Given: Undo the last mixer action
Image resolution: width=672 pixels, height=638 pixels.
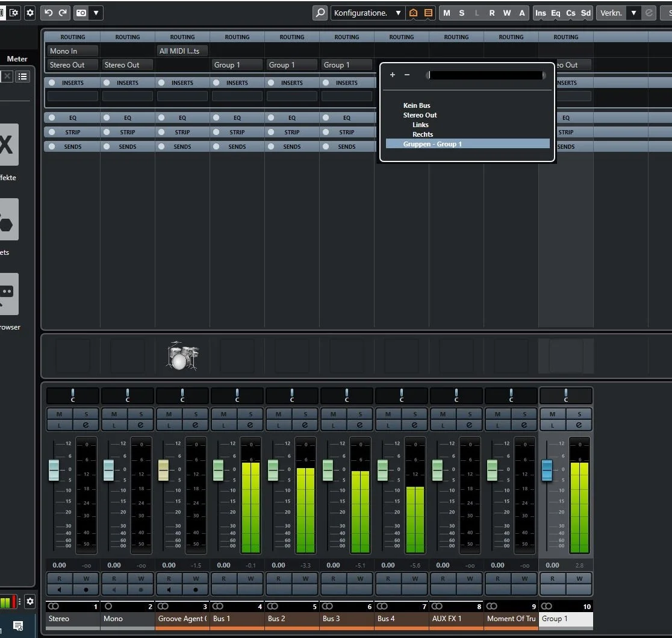Looking at the screenshot, I should click(48, 13).
